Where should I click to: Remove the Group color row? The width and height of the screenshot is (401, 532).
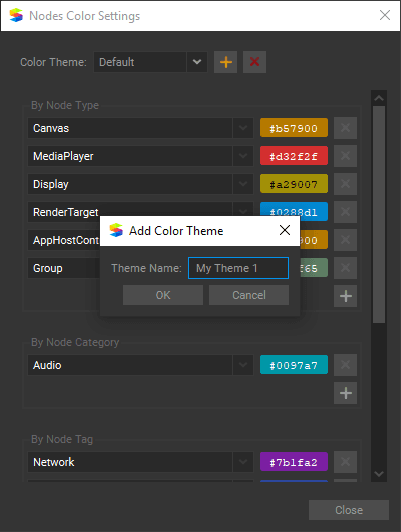(345, 268)
